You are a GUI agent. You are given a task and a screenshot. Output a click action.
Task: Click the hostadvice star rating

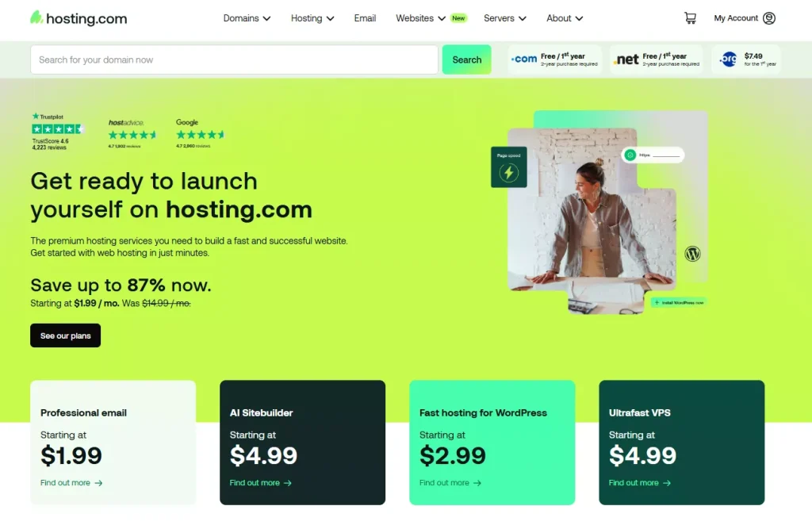coord(132,135)
